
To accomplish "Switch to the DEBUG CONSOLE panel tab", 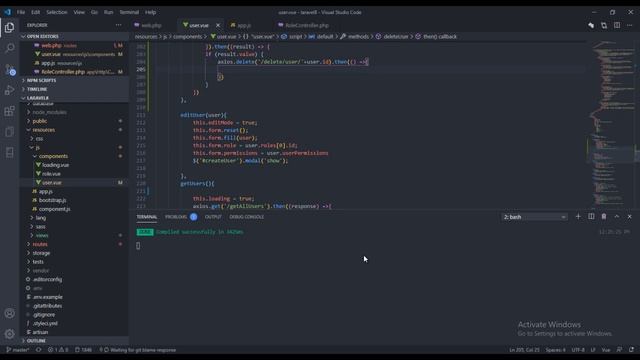I will (246, 217).
